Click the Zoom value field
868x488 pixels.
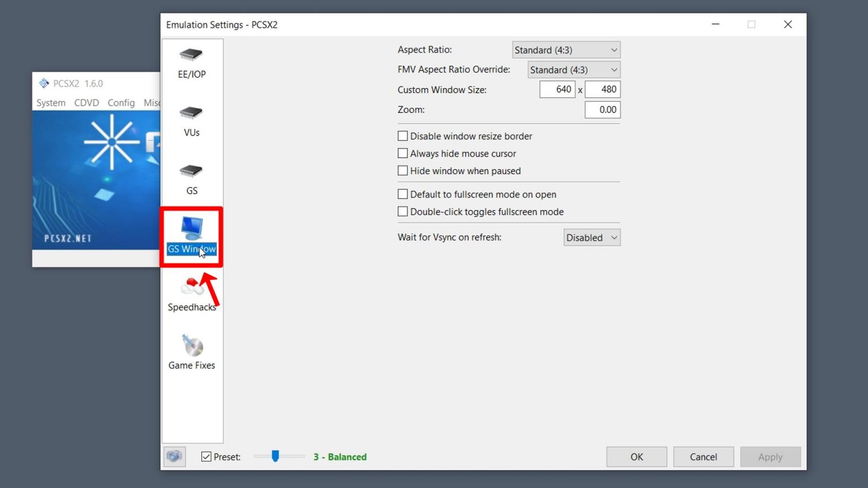pos(602,110)
